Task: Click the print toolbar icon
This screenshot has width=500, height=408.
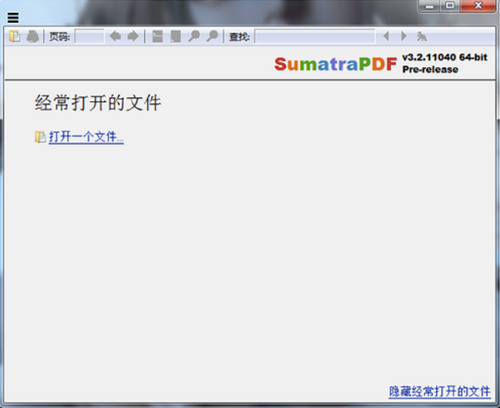Action: point(33,36)
